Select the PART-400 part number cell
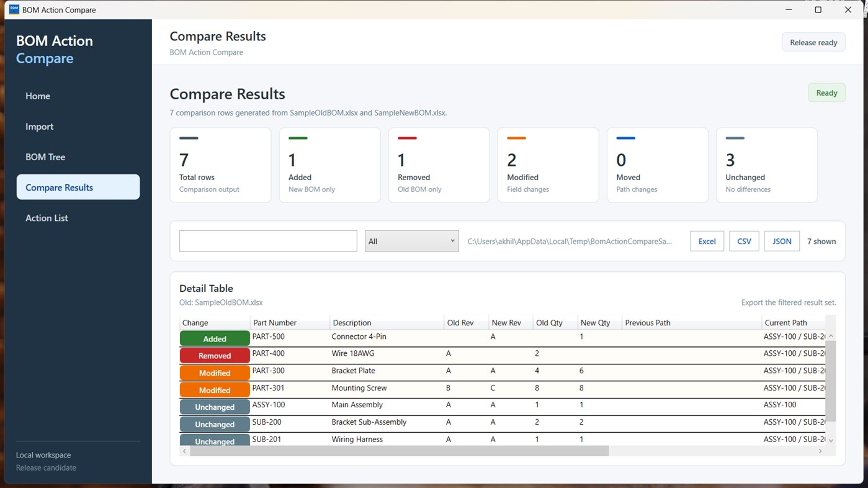 click(290, 354)
